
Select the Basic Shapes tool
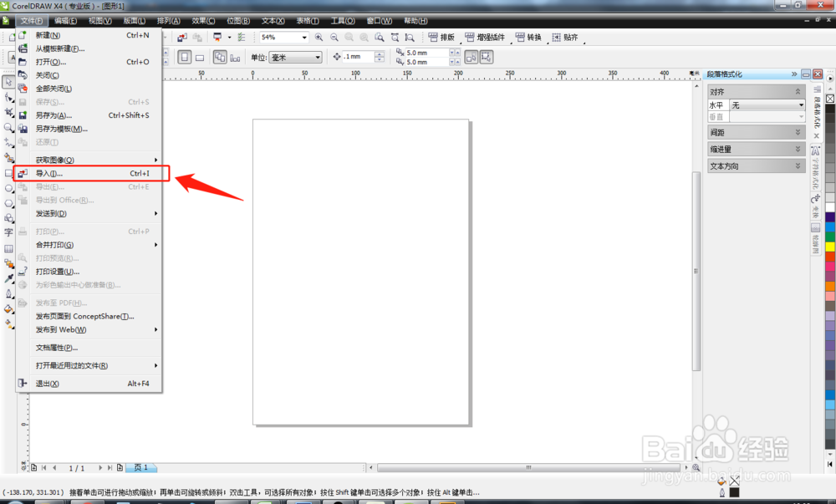tap(8, 218)
